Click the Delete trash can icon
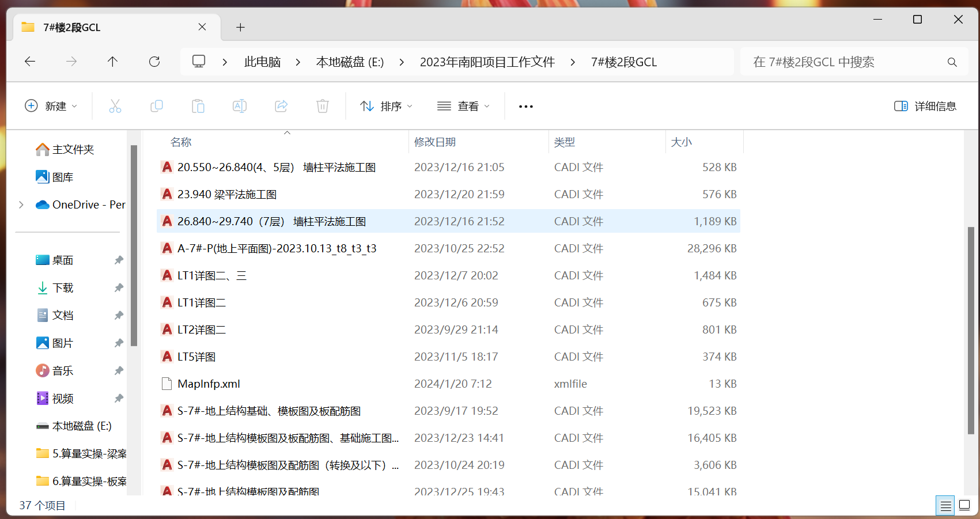The height and width of the screenshot is (519, 980). click(323, 106)
